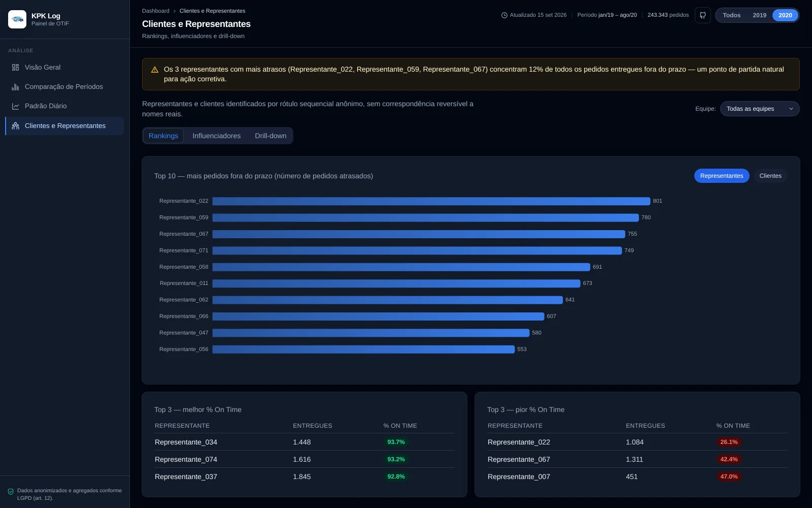The height and width of the screenshot is (508, 812).
Task: Go to Comparação de Períodos page
Action: tap(64, 87)
